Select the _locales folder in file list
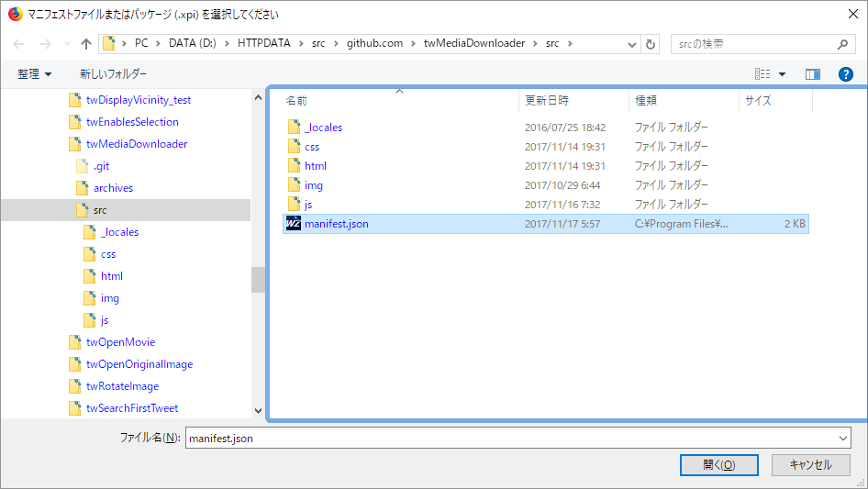868x489 pixels. point(324,128)
